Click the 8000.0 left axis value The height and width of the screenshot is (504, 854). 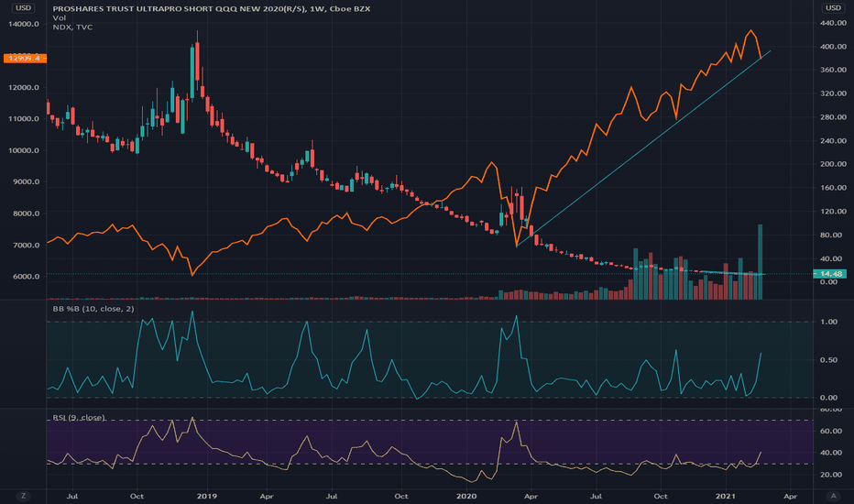(27, 214)
